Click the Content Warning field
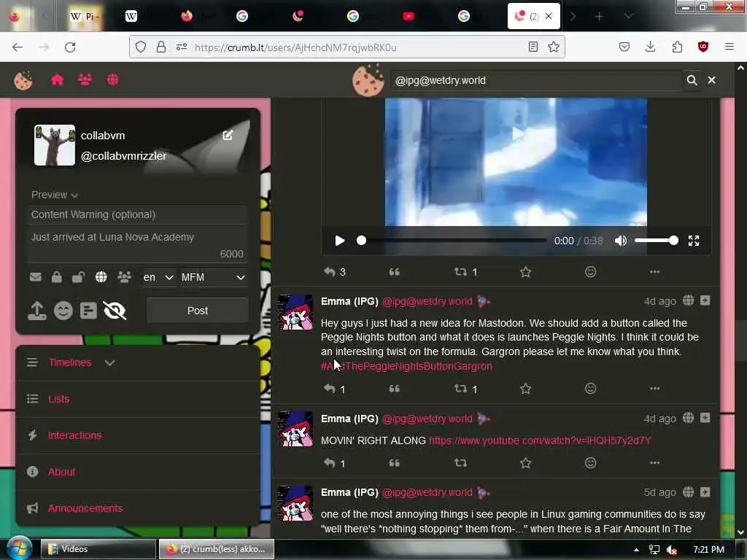This screenshot has height=560, width=747. pyautogui.click(x=138, y=215)
